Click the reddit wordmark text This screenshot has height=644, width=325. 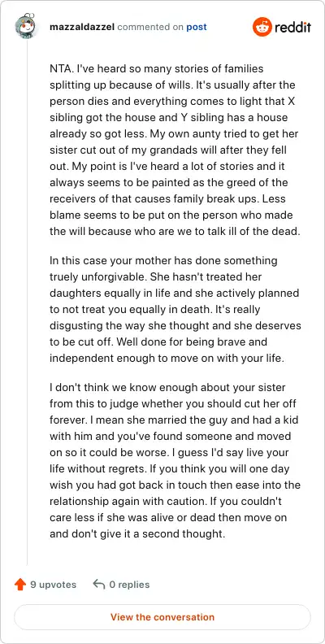(x=292, y=27)
